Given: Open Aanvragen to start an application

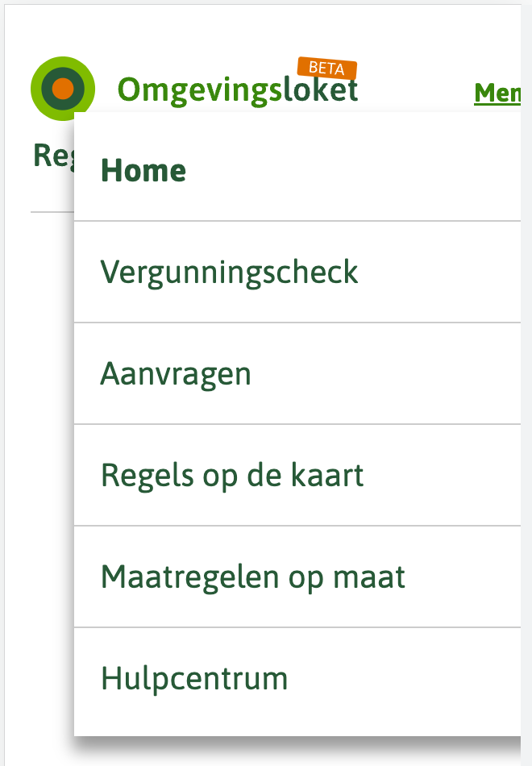Looking at the screenshot, I should 177,373.
